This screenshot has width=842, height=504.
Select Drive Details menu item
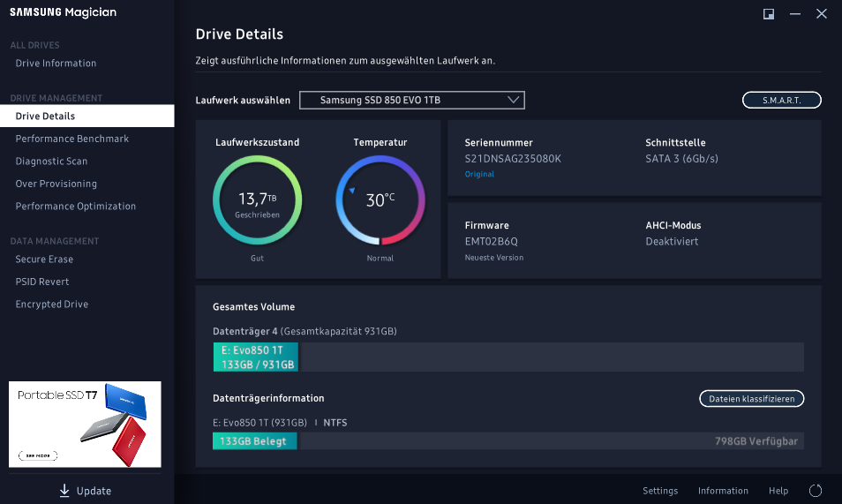[x=87, y=116]
